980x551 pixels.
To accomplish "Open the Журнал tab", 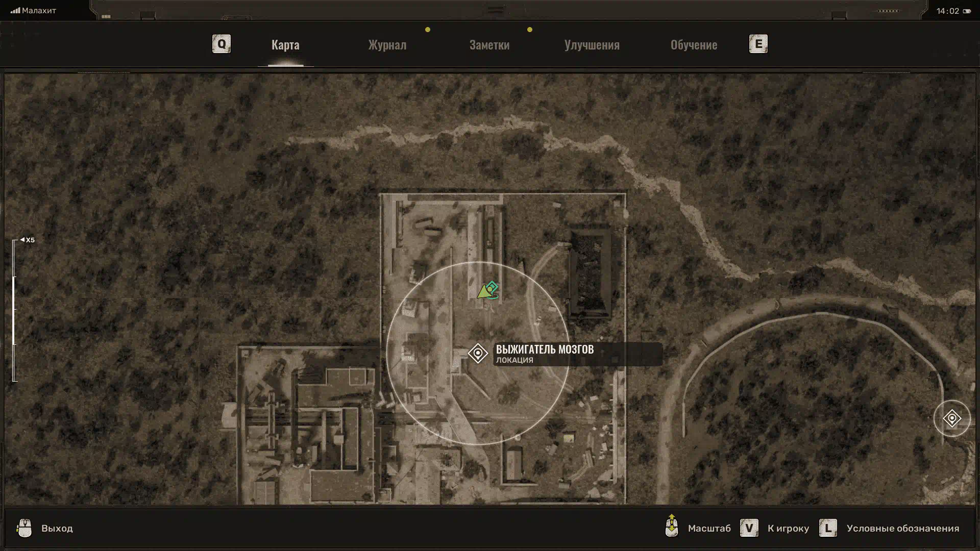I will point(387,45).
